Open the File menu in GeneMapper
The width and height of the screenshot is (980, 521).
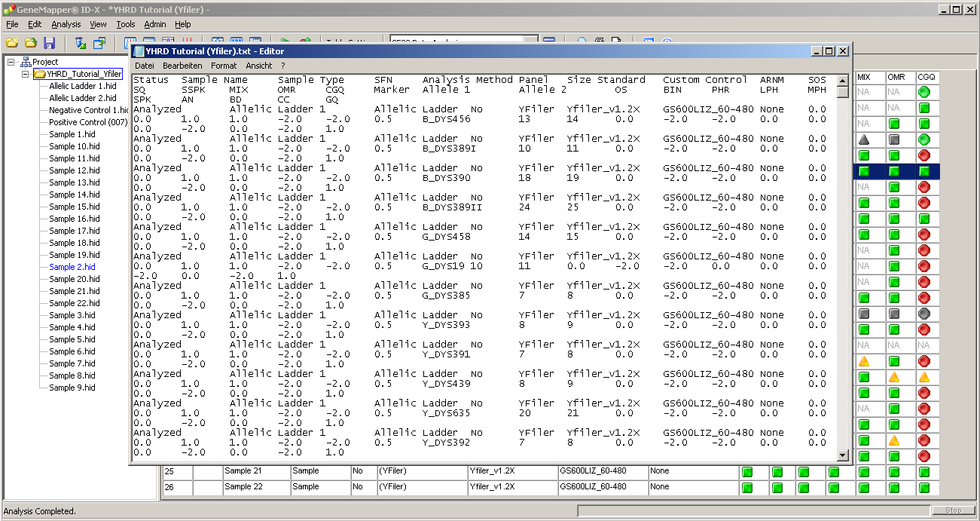point(12,24)
